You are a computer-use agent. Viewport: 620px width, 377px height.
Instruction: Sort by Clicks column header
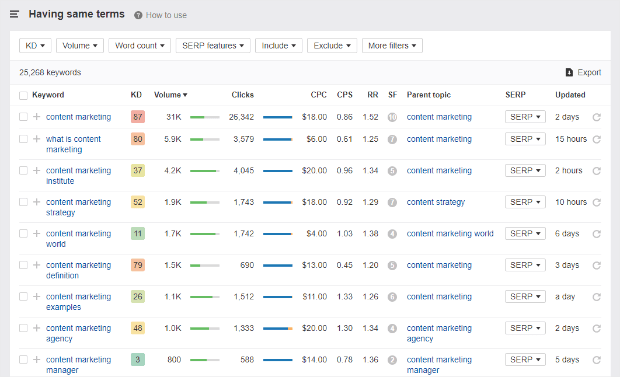(x=242, y=95)
